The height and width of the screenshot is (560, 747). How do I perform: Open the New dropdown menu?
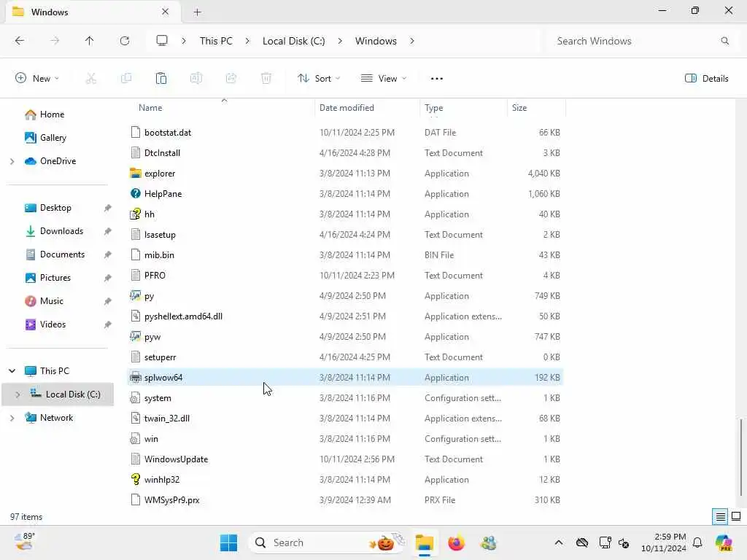pyautogui.click(x=37, y=79)
